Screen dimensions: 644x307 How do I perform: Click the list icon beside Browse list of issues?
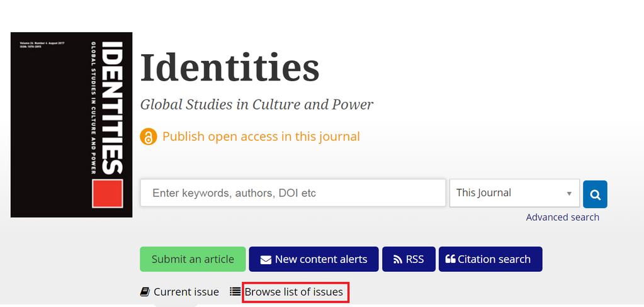(235, 291)
